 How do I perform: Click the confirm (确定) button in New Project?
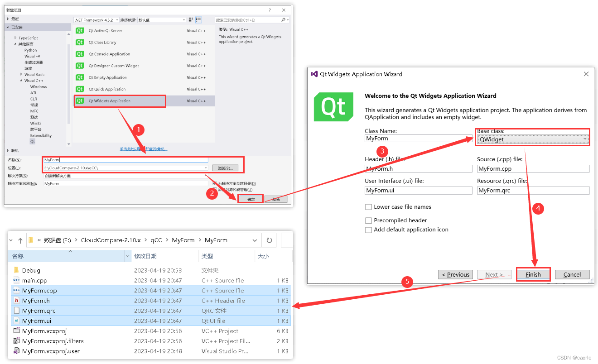coord(251,199)
